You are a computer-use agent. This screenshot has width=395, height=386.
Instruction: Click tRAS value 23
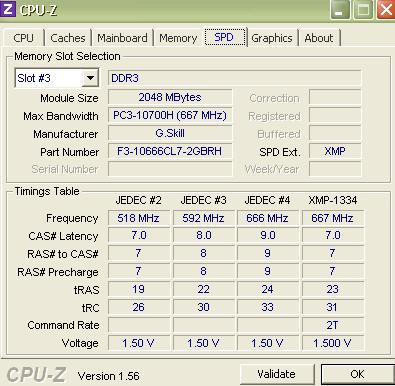pos(333,289)
